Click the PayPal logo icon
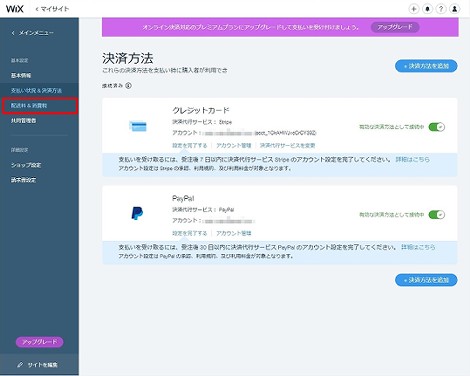Viewport: 470px width, 376px height. [137, 213]
